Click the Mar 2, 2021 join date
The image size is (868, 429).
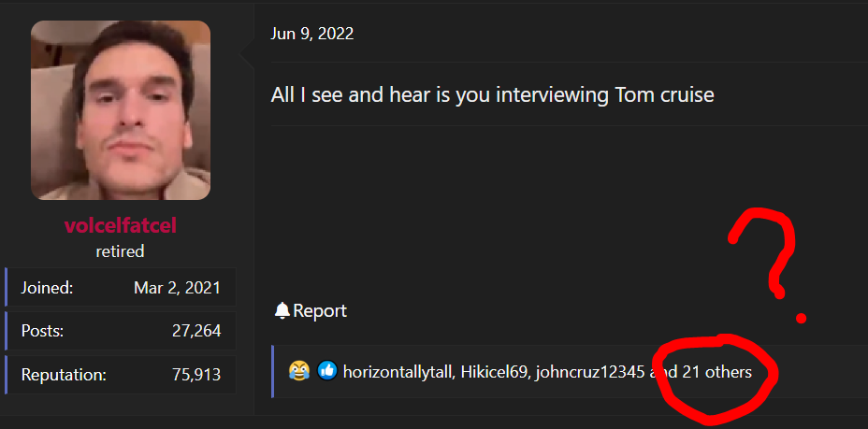coord(177,287)
